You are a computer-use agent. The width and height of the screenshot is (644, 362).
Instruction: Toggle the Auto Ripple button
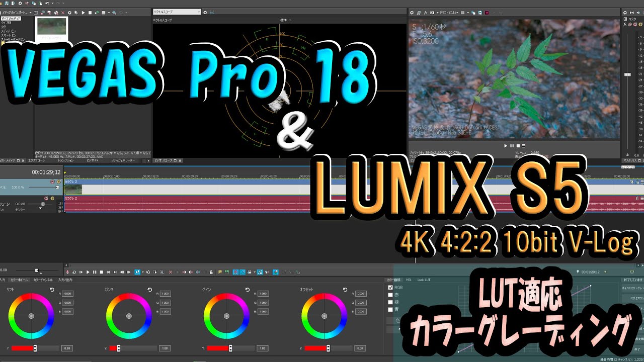(250, 272)
